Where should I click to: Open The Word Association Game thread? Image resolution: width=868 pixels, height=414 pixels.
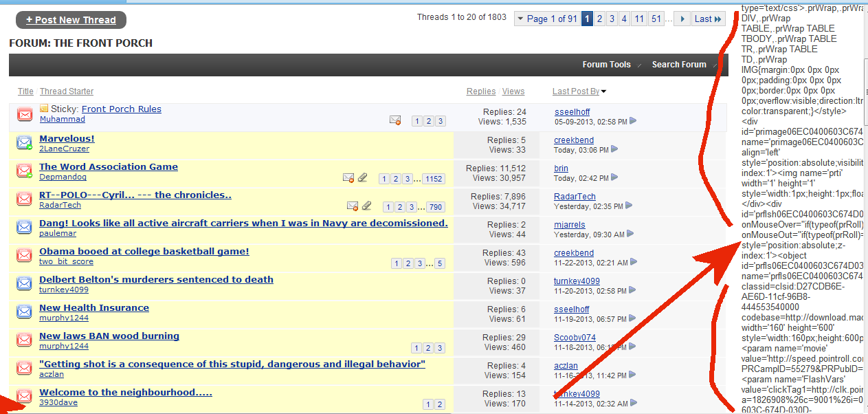coord(109,166)
